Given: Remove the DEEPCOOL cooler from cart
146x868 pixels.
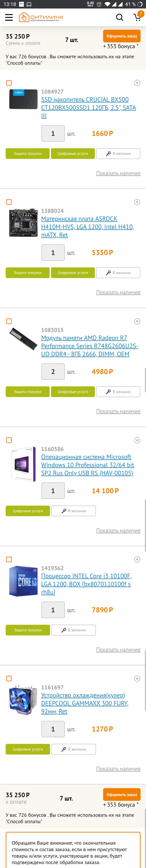Looking at the screenshot, I should tap(137, 678).
